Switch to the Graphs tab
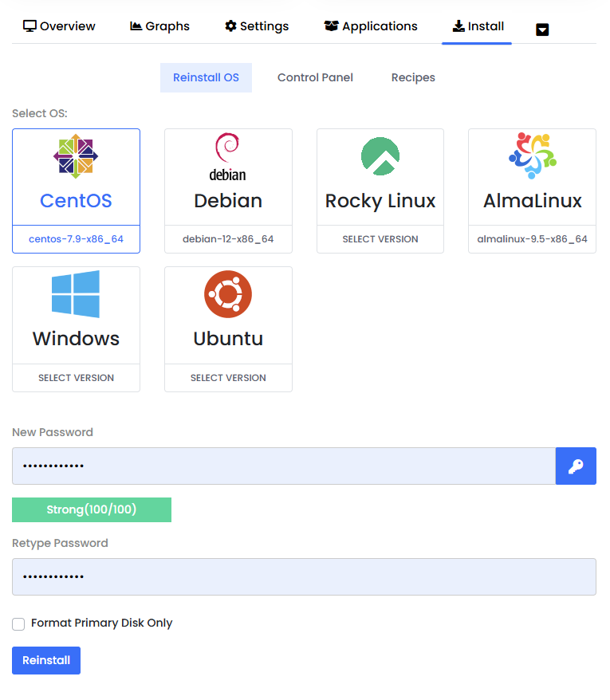This screenshot has width=610, height=700. point(159,26)
